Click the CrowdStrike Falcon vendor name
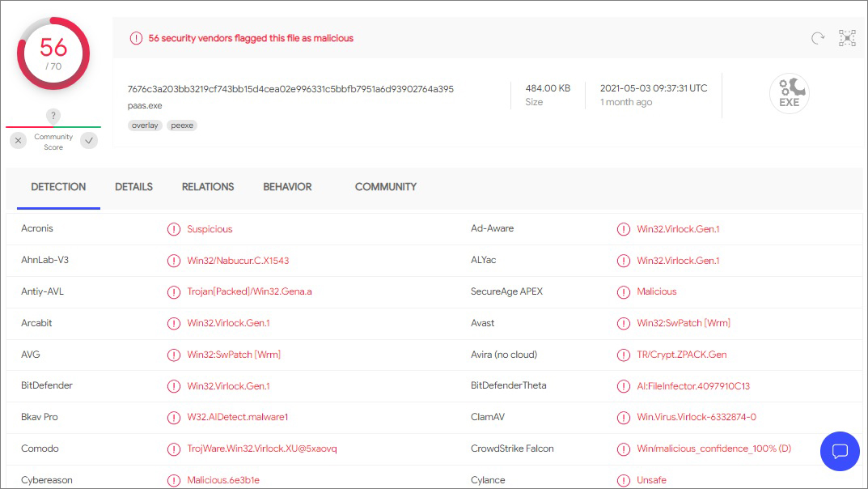Viewport: 868px width, 489px height. [512, 449]
